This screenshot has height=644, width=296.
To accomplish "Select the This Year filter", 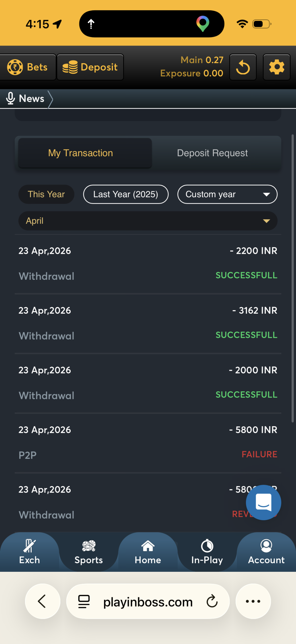I will [x=46, y=194].
